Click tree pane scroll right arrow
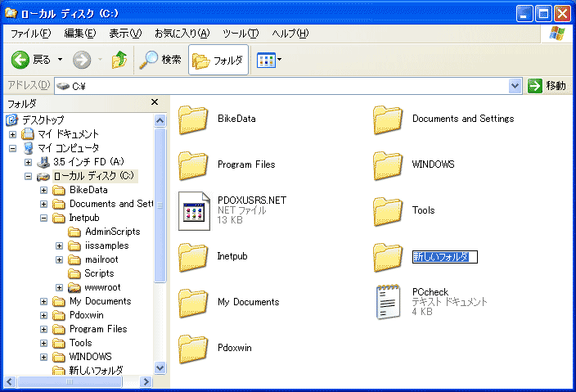Image resolution: width=576 pixels, height=392 pixels. pos(146,381)
